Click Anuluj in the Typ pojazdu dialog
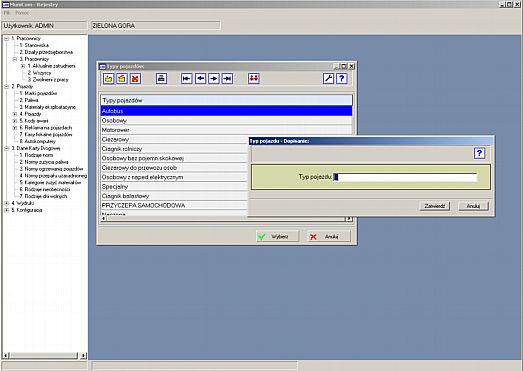 coord(473,206)
